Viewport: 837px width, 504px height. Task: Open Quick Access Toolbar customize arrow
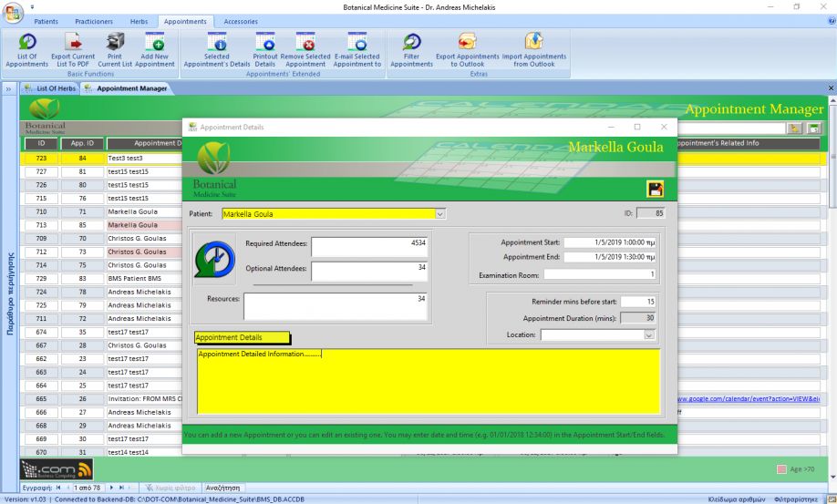[32, 7]
